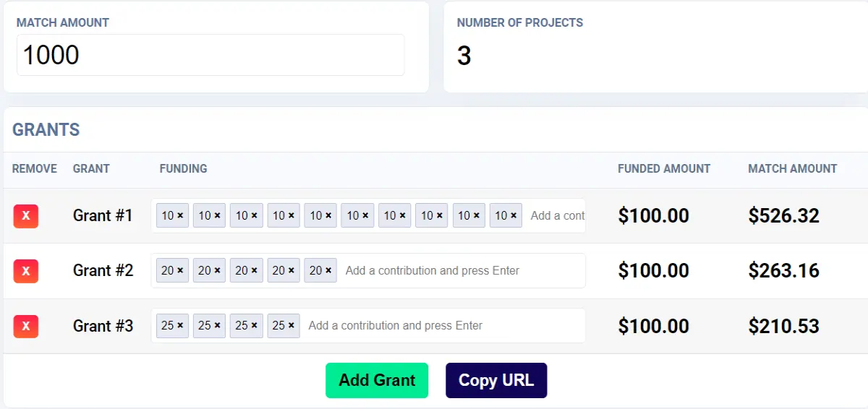The height and width of the screenshot is (409, 868).
Task: Delete fifth 10 contribution chip in Grant #1
Action: point(328,215)
